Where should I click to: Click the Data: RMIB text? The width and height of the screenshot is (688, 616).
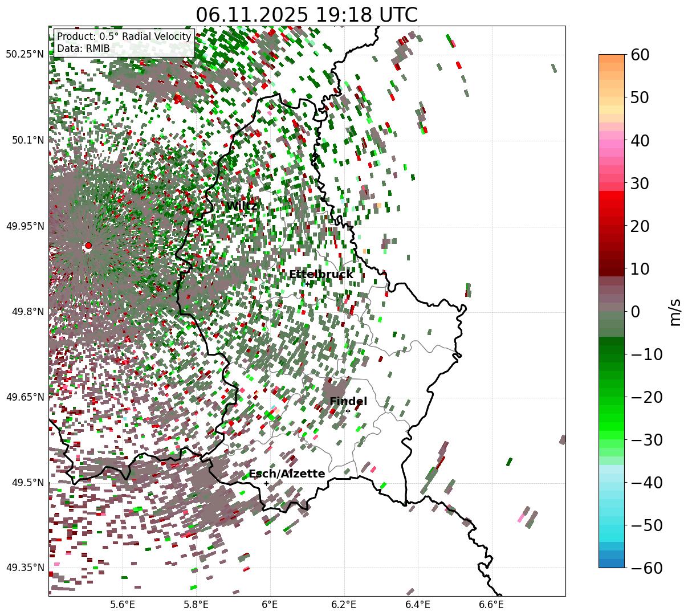click(83, 48)
